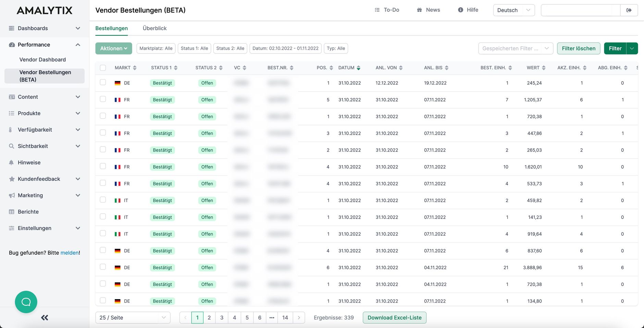Click the Dashboards sidebar icon
The width and height of the screenshot is (644, 328).
click(x=12, y=28)
